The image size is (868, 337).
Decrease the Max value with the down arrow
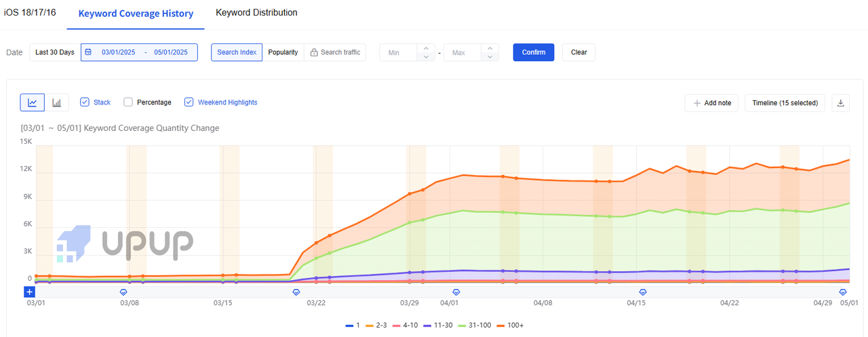pyautogui.click(x=490, y=57)
